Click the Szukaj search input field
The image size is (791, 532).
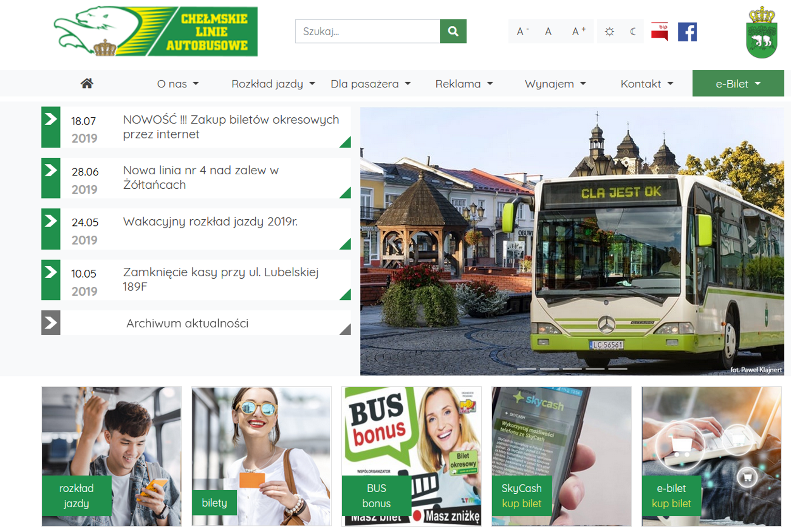click(x=368, y=32)
